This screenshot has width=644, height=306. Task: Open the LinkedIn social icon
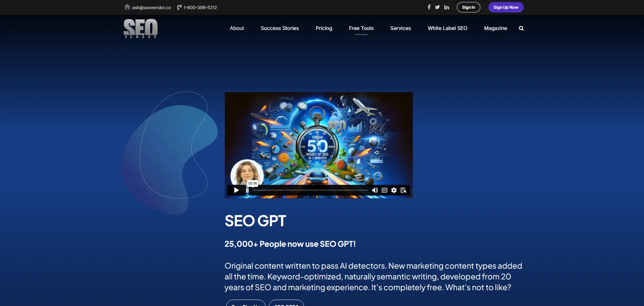(x=446, y=7)
